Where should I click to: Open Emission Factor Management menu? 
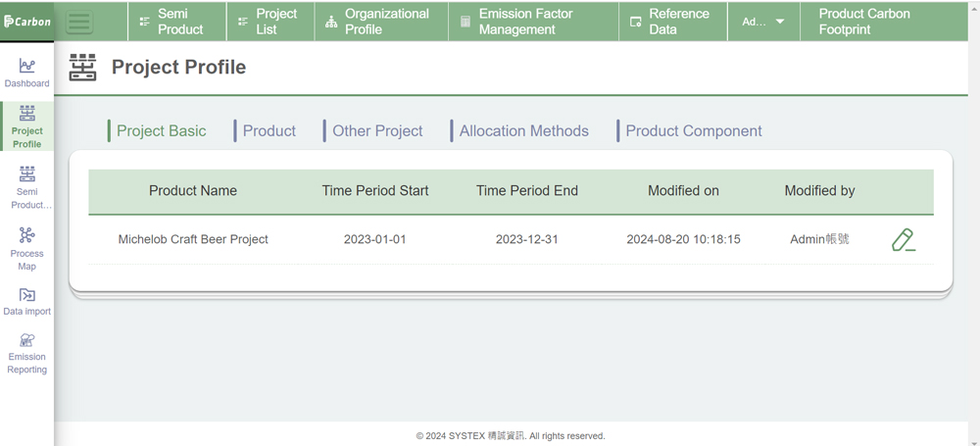533,22
